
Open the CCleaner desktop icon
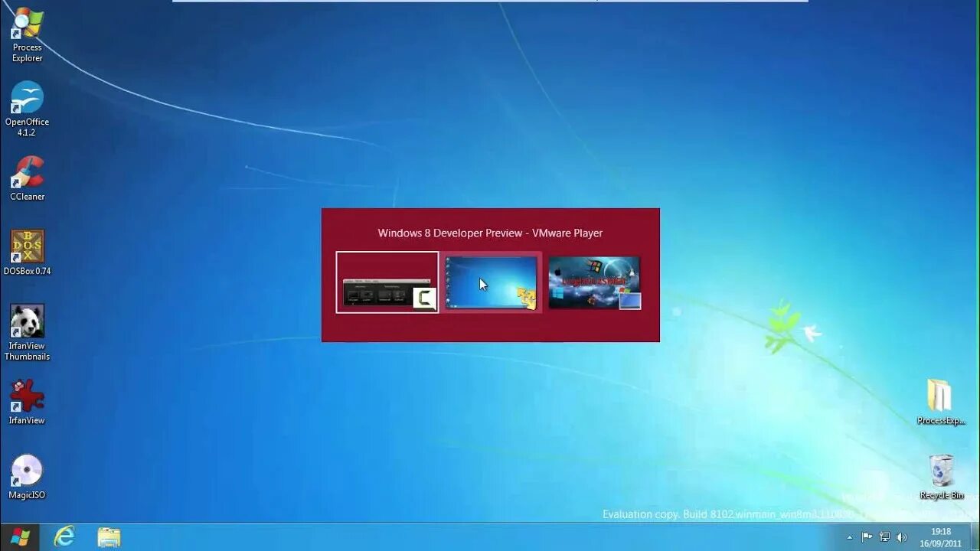click(x=27, y=179)
